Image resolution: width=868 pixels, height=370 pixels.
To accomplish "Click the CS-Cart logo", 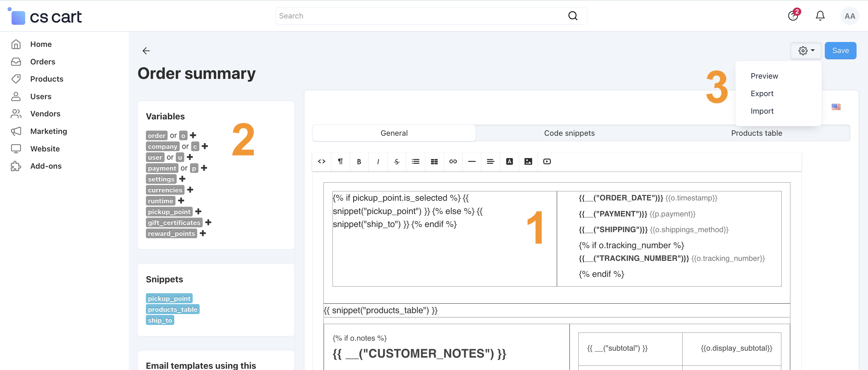I will click(x=45, y=17).
